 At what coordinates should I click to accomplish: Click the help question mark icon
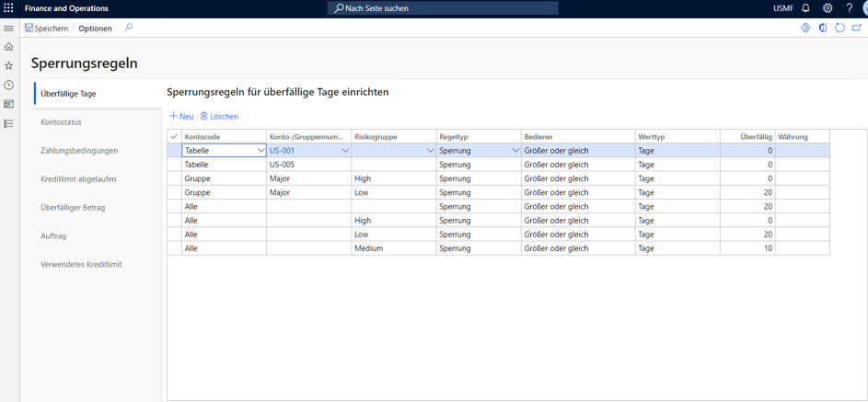pyautogui.click(x=849, y=8)
